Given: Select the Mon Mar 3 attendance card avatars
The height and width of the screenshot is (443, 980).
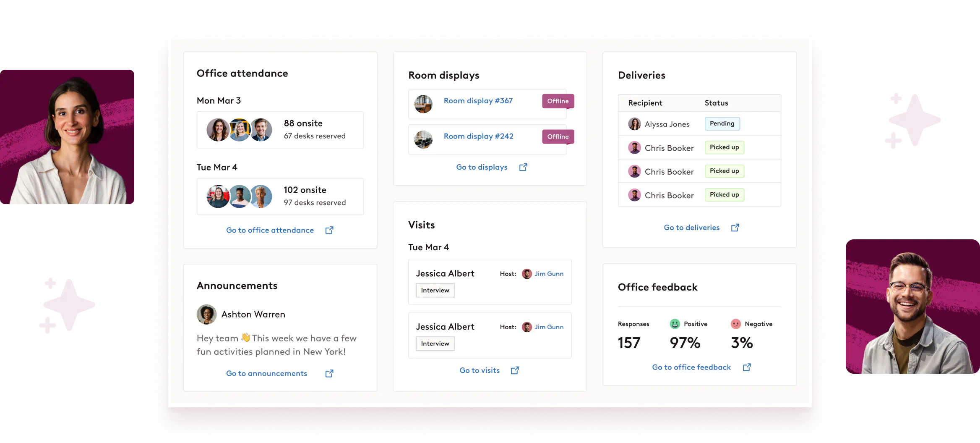Looking at the screenshot, I should point(239,130).
